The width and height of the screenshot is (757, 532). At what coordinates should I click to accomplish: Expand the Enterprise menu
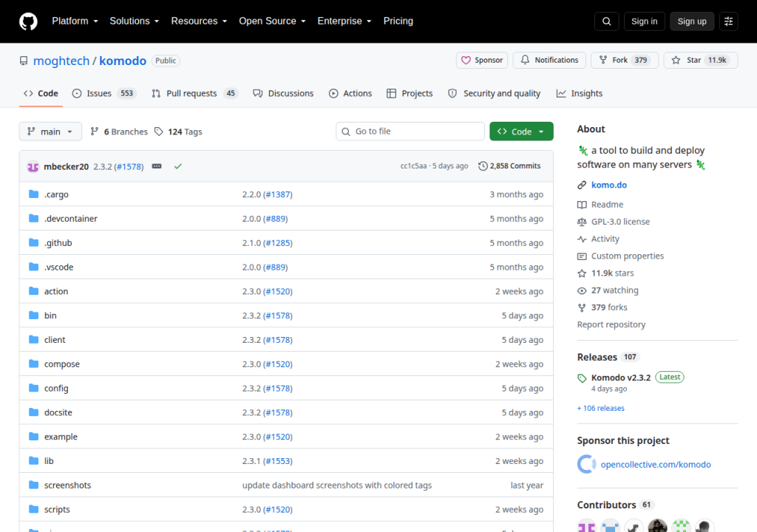pyautogui.click(x=344, y=21)
